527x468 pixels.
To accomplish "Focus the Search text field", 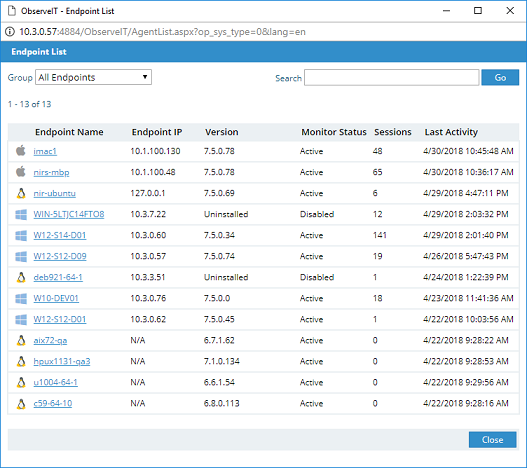I will point(392,78).
